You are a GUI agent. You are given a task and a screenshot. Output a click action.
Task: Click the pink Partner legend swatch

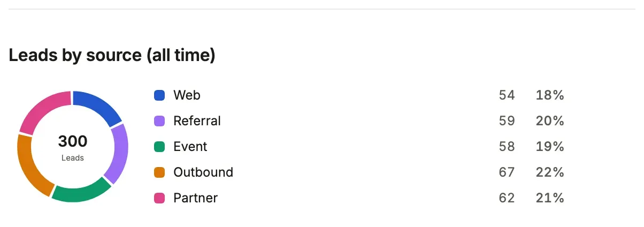coord(159,198)
